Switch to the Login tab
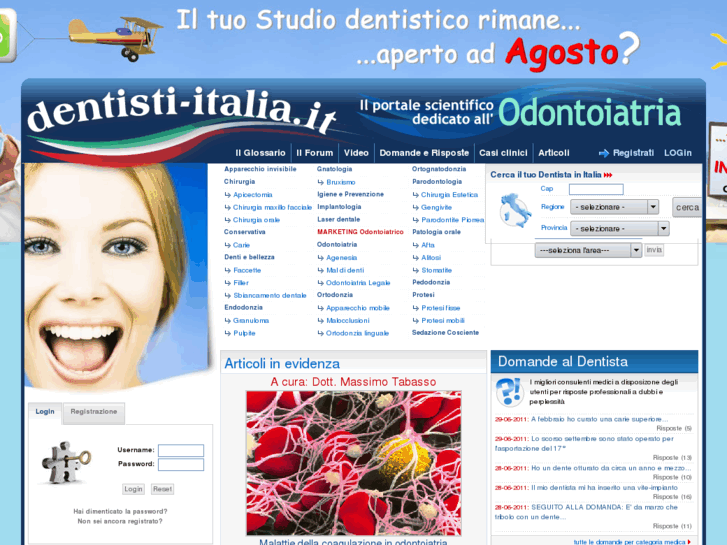This screenshot has width=727, height=545. pos(45,412)
